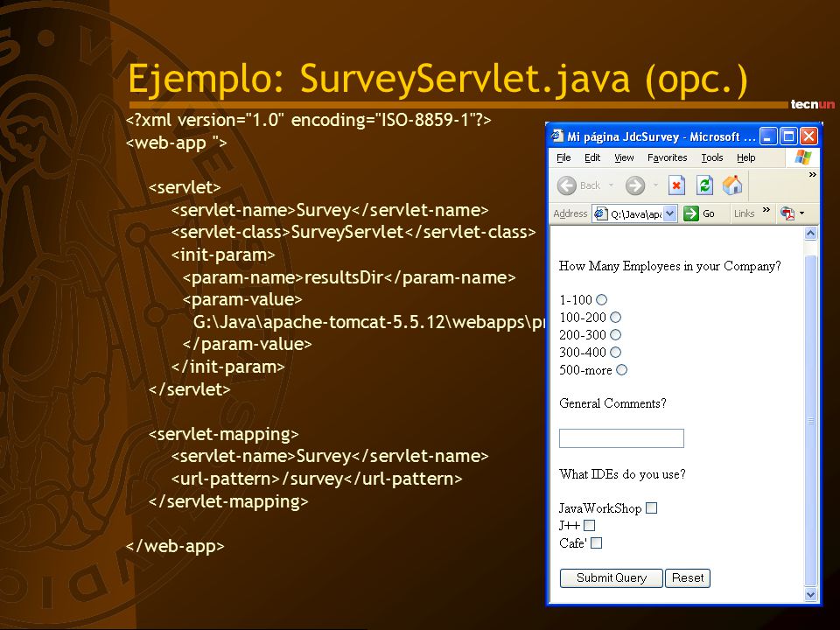Click the General Comments text field
The image size is (840, 630).
tap(621, 438)
